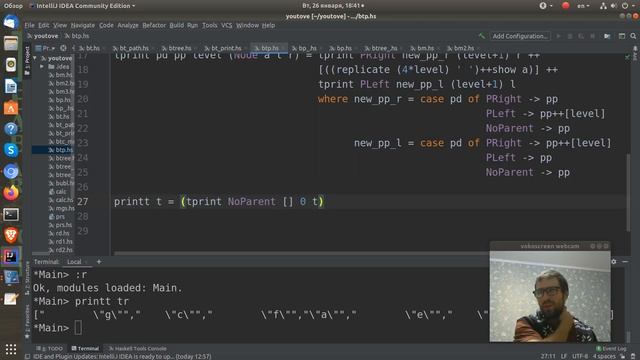Click the Run play icon in toolbar
The image size is (640, 360).
(x=558, y=36)
